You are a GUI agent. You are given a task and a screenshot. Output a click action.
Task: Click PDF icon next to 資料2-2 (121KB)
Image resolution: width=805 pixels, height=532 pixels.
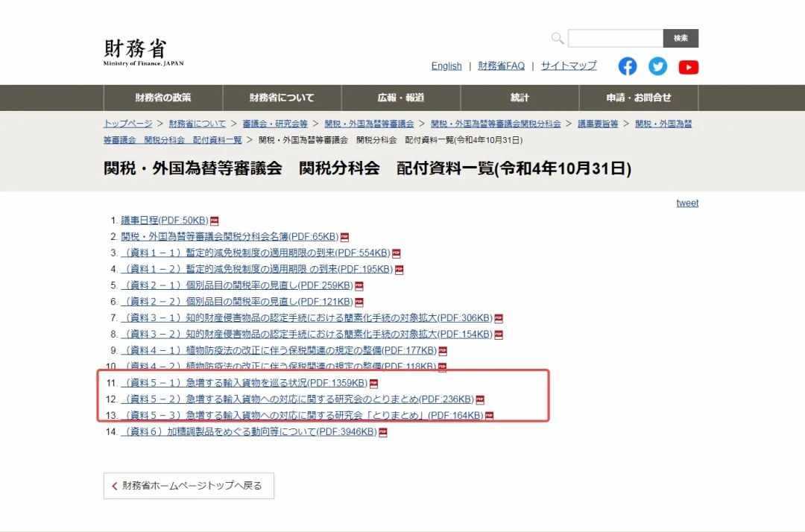(359, 303)
